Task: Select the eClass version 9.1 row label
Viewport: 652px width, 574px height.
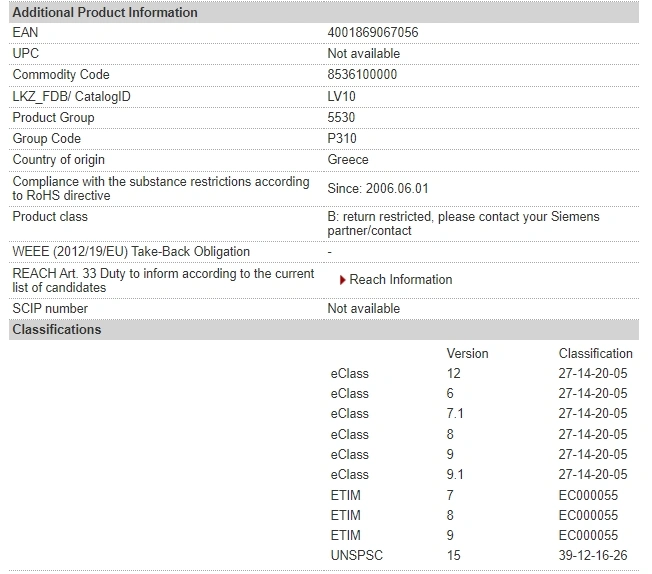Action: tap(350, 475)
